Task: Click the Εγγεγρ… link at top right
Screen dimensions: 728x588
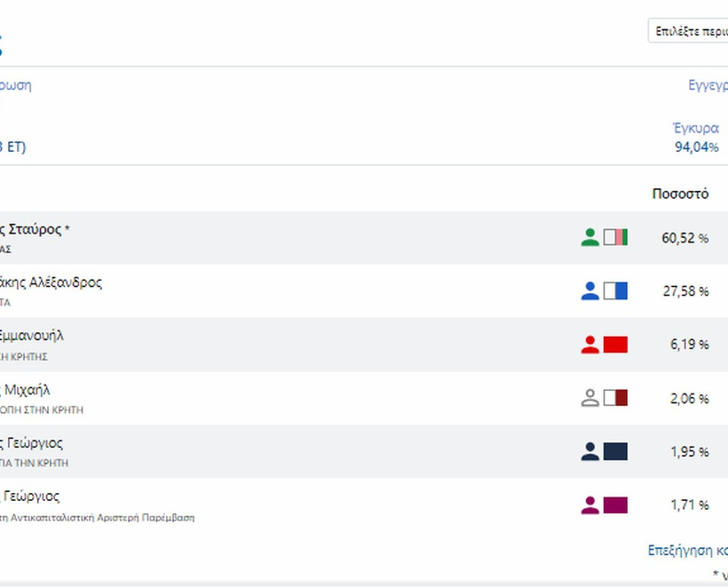Action: pyautogui.click(x=708, y=85)
